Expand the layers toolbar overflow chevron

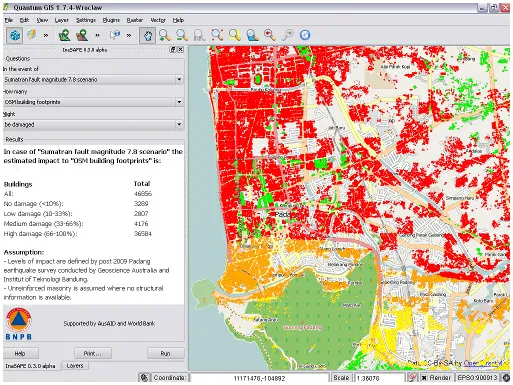click(97, 35)
